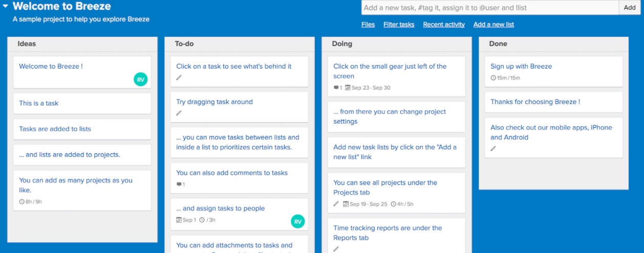Click pencil icon on 'mobile apps' card
The height and width of the screenshot is (253, 644).
coord(493,148)
